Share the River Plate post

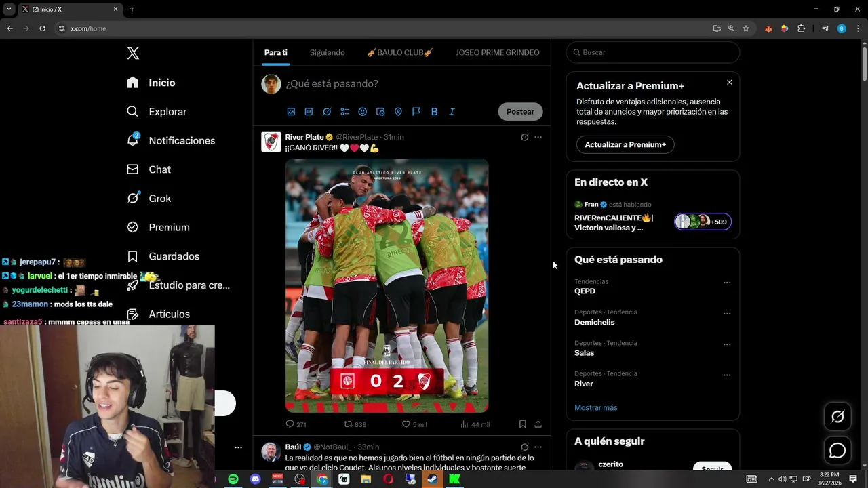[x=538, y=424]
